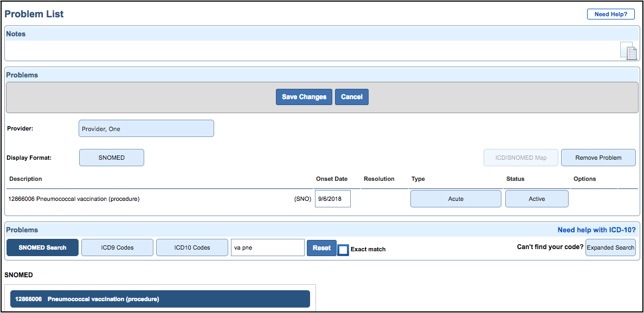
Task: Select the SNOMED Search tab
Action: click(42, 247)
